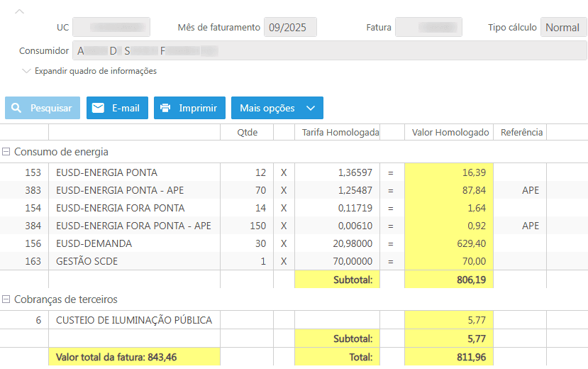Click the E-mail button
The height and width of the screenshot is (369, 588).
(x=117, y=108)
